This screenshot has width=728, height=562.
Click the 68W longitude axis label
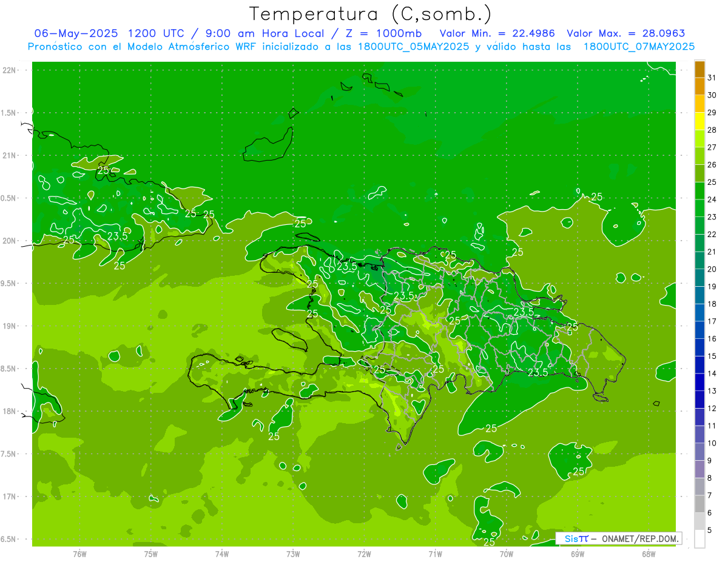(x=649, y=554)
